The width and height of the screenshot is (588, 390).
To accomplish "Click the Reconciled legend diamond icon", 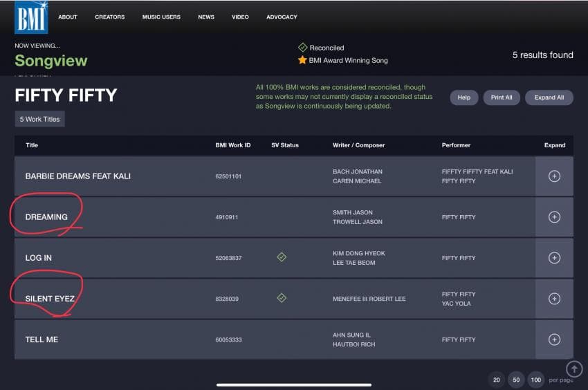I will tap(302, 48).
